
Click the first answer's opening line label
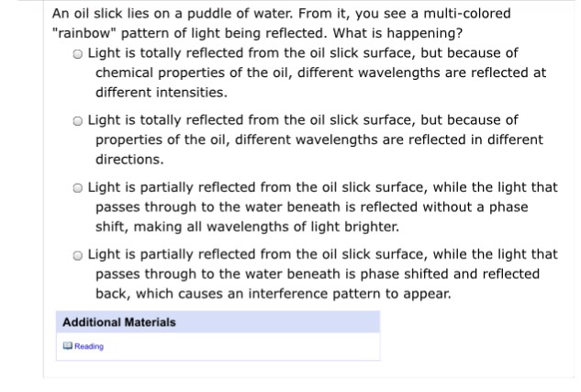click(303, 53)
